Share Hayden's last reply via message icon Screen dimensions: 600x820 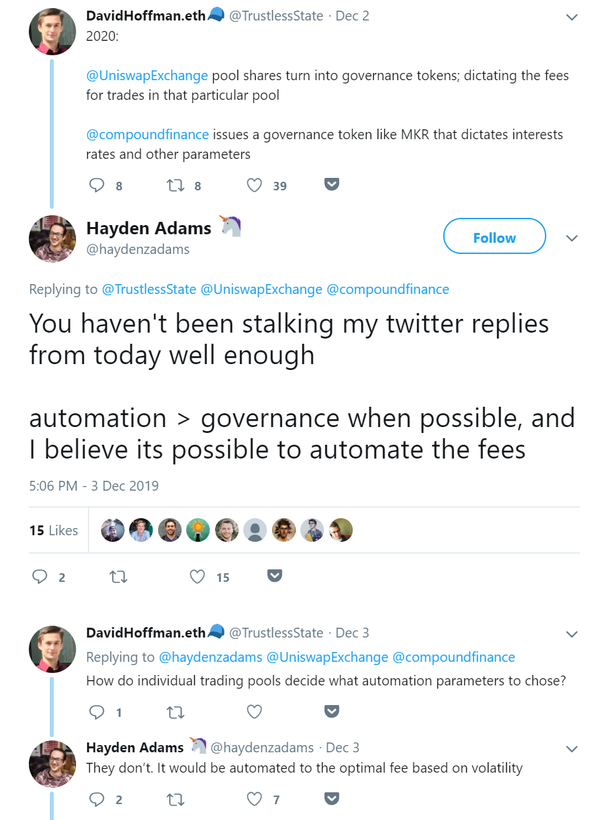coord(332,799)
